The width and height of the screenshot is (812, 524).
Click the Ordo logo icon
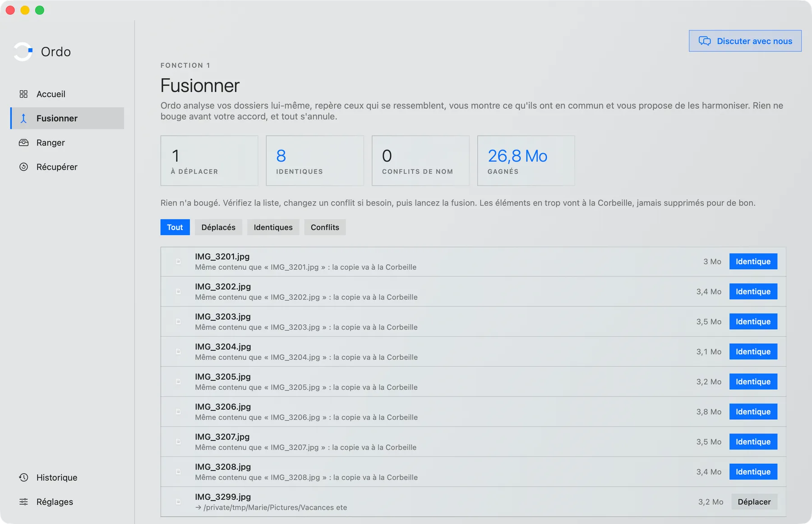[x=23, y=51]
